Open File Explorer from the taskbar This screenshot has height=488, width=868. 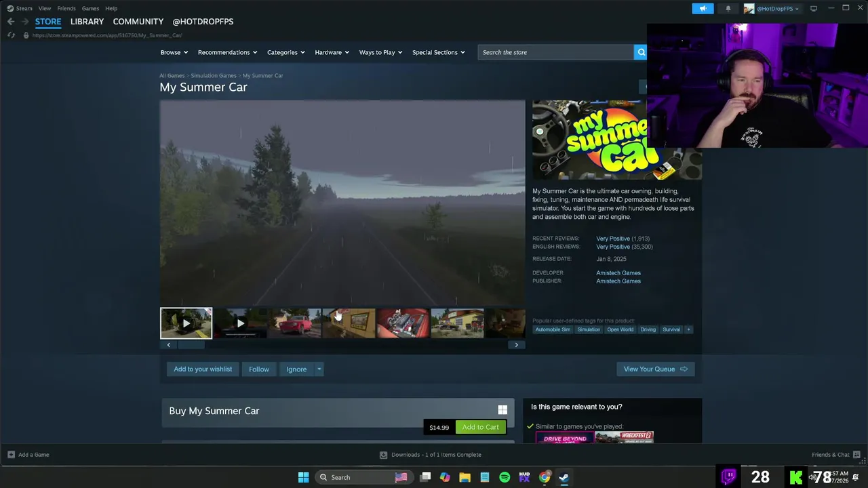coord(465,477)
